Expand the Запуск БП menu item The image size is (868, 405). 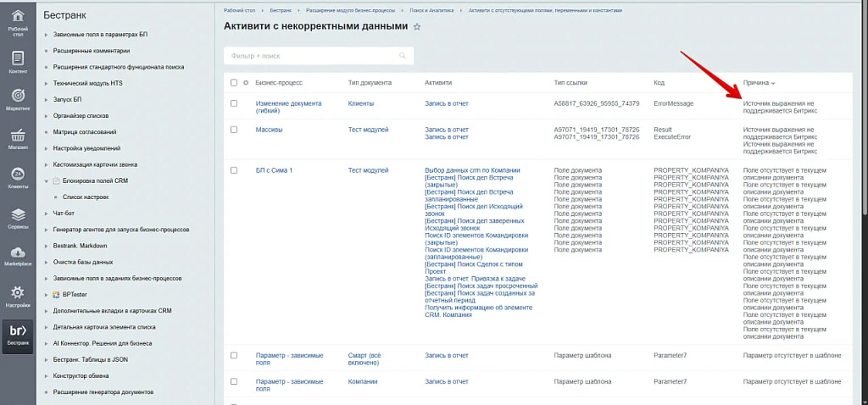[x=46, y=100]
